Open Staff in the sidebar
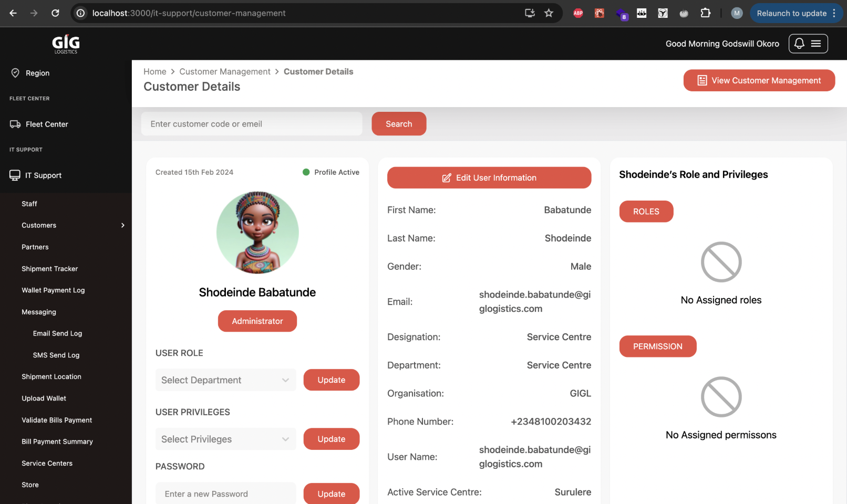This screenshot has width=847, height=504. pyautogui.click(x=29, y=204)
